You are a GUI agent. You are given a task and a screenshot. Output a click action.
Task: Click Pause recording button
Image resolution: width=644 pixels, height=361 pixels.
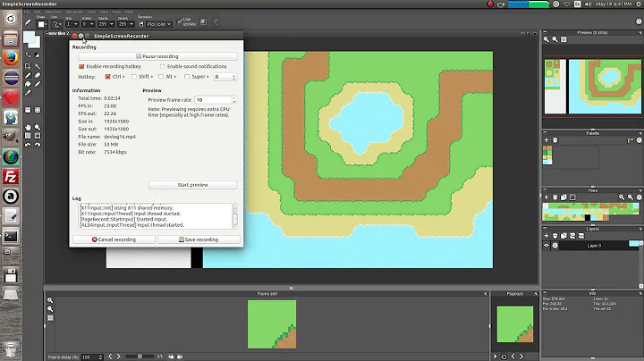[x=157, y=56]
